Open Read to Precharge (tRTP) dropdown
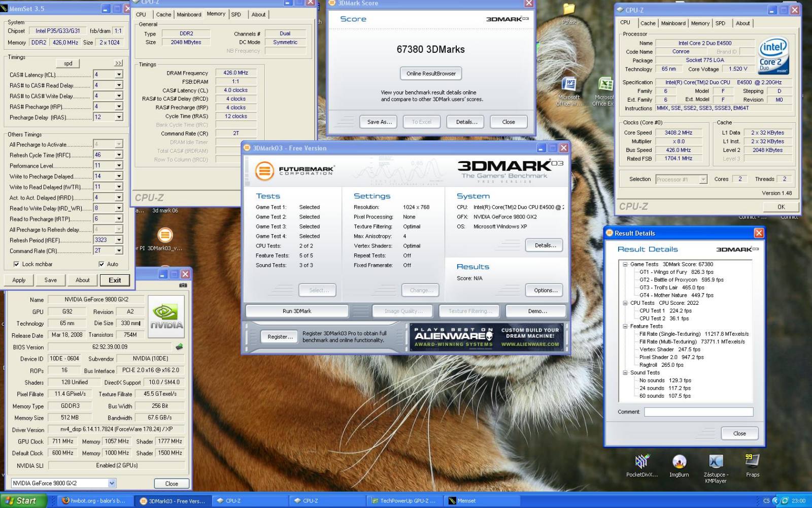Image resolution: width=812 pixels, height=508 pixels. point(119,219)
